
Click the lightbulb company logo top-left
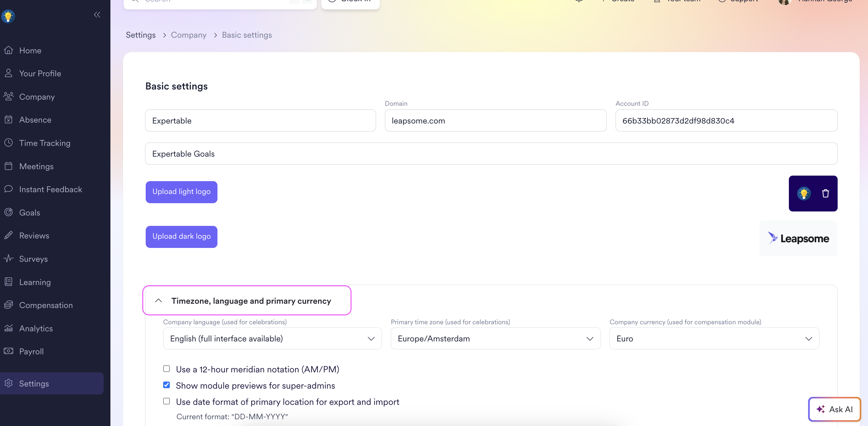coord(8,16)
